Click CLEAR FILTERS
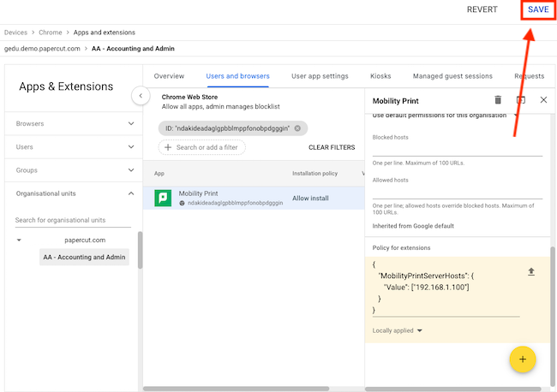This screenshot has height=392, width=557. (x=332, y=147)
